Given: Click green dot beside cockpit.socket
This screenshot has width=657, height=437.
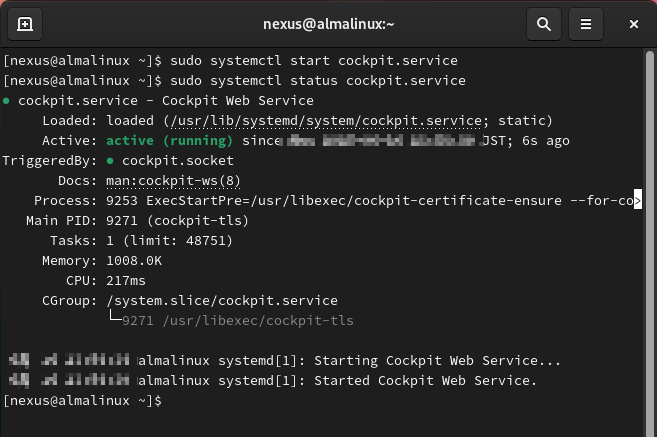Looking at the screenshot, I should pos(111,160).
